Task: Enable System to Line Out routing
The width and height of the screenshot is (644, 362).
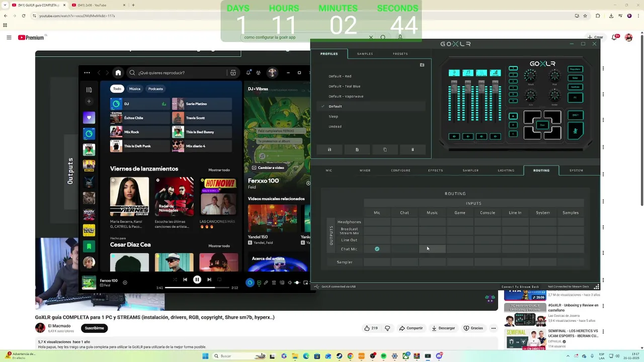Action: (543, 240)
